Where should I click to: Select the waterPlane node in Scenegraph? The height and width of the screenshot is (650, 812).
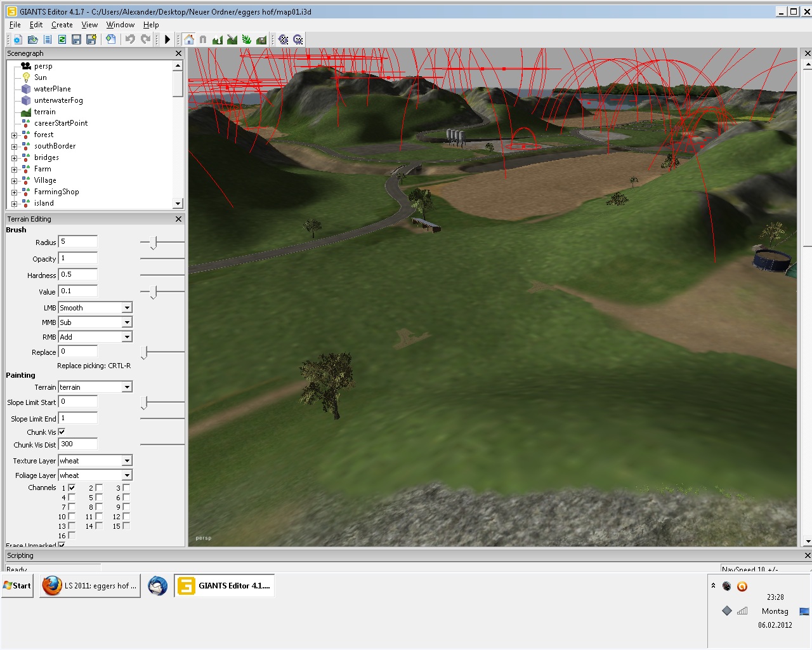(52, 89)
